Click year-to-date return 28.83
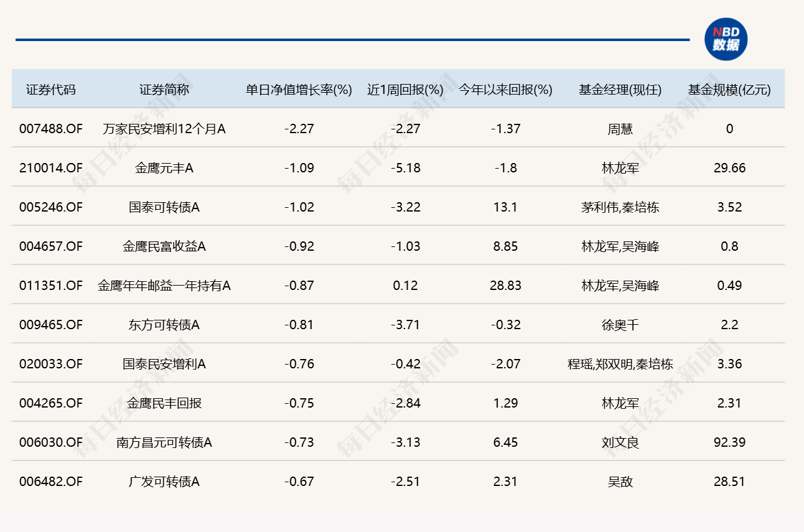 pos(505,286)
